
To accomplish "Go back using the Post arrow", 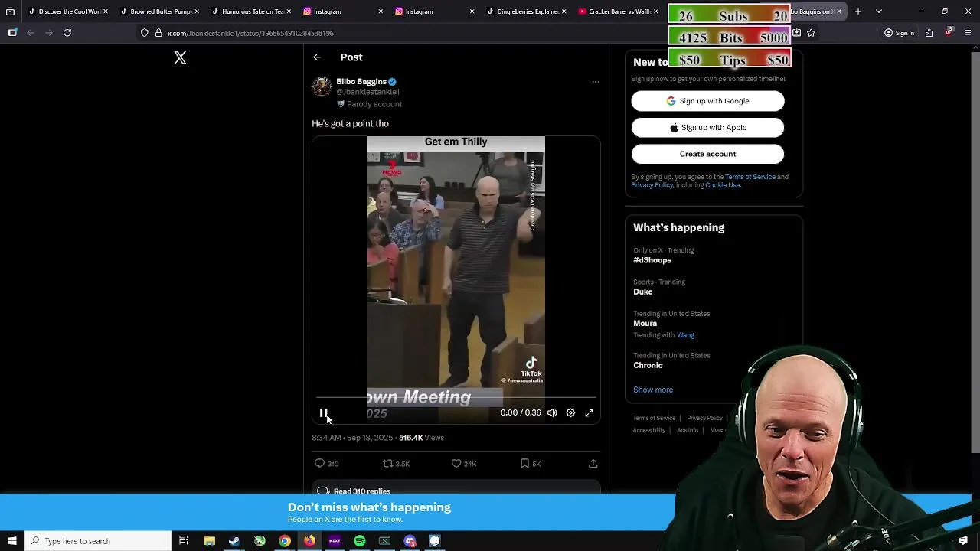I will (x=317, y=57).
